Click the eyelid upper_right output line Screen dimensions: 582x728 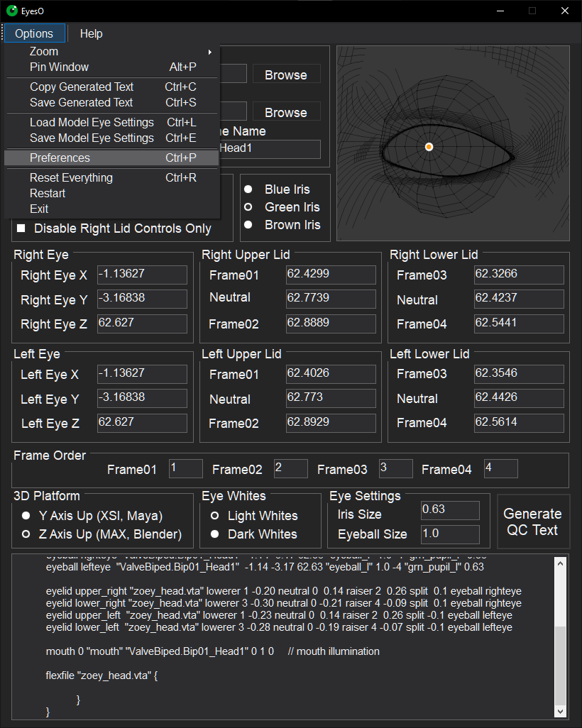click(284, 591)
